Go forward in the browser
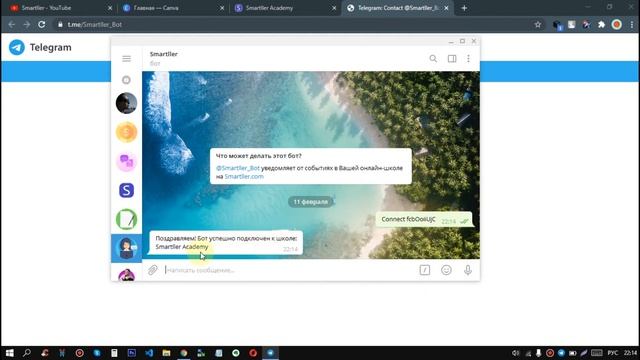 (x=27, y=24)
